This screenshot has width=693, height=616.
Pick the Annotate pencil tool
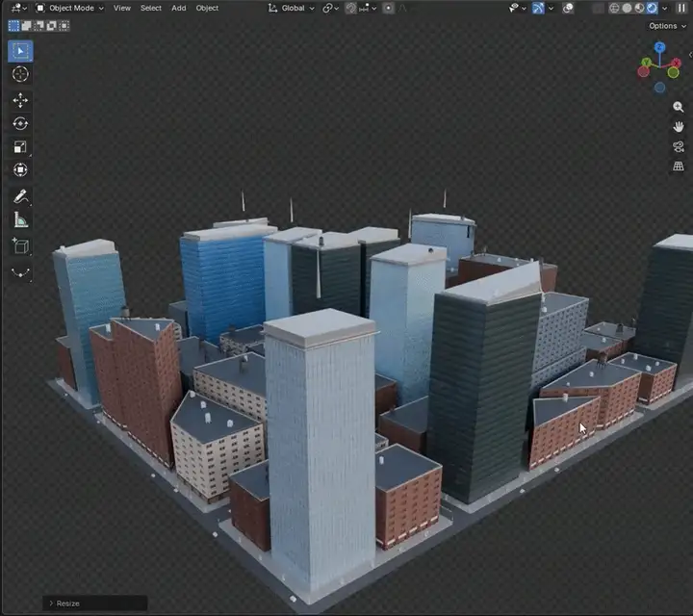20,196
